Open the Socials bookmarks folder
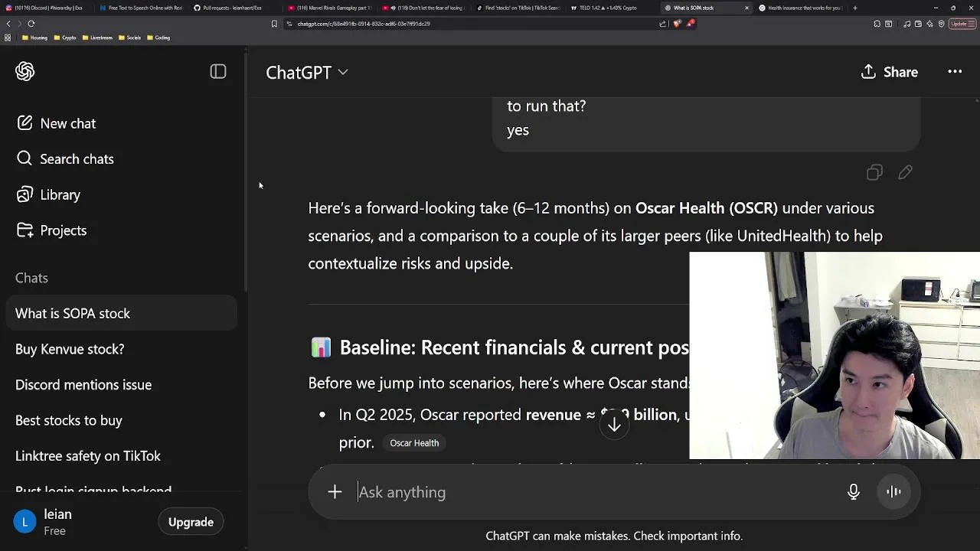 [131, 37]
